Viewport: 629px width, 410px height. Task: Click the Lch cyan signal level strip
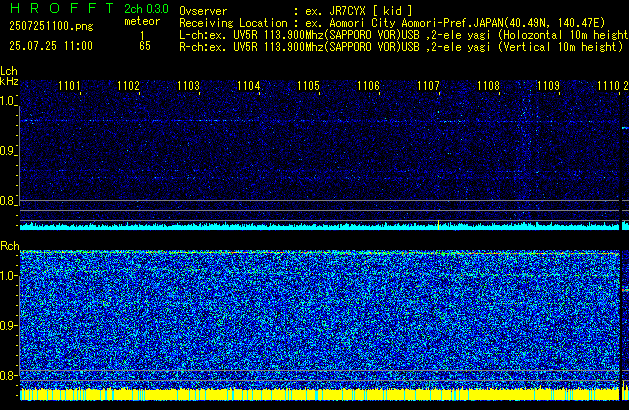point(319,227)
